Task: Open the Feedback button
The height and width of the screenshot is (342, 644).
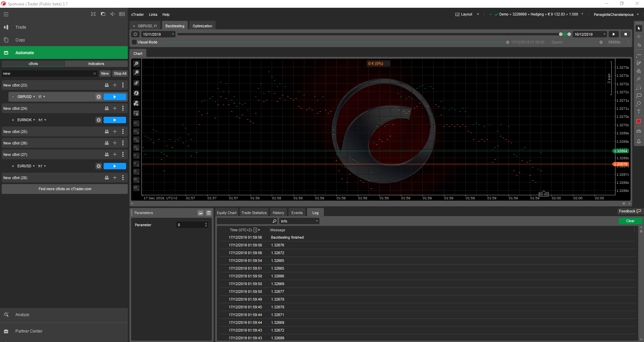Action: pyautogui.click(x=630, y=211)
